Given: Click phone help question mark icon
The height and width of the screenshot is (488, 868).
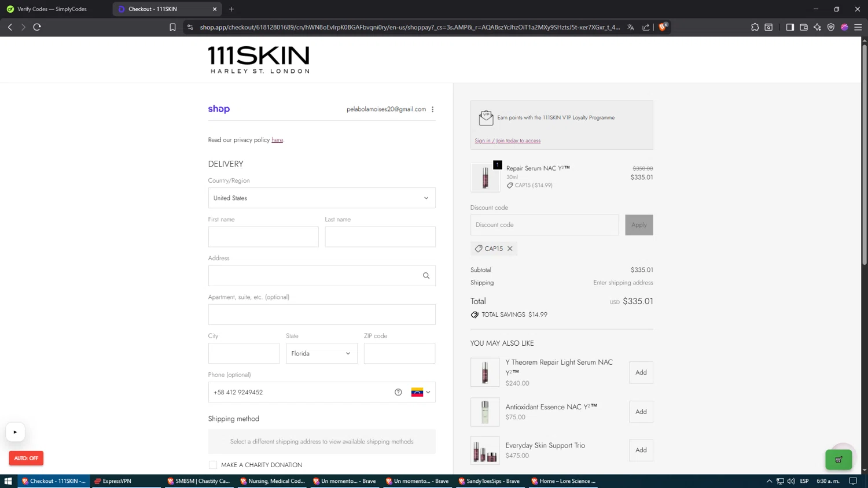Looking at the screenshot, I should click(398, 392).
